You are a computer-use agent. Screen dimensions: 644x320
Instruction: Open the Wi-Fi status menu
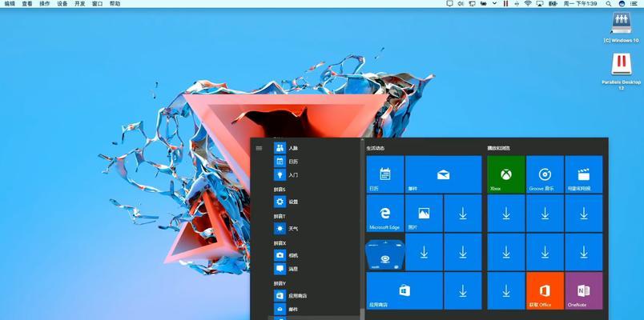click(528, 4)
